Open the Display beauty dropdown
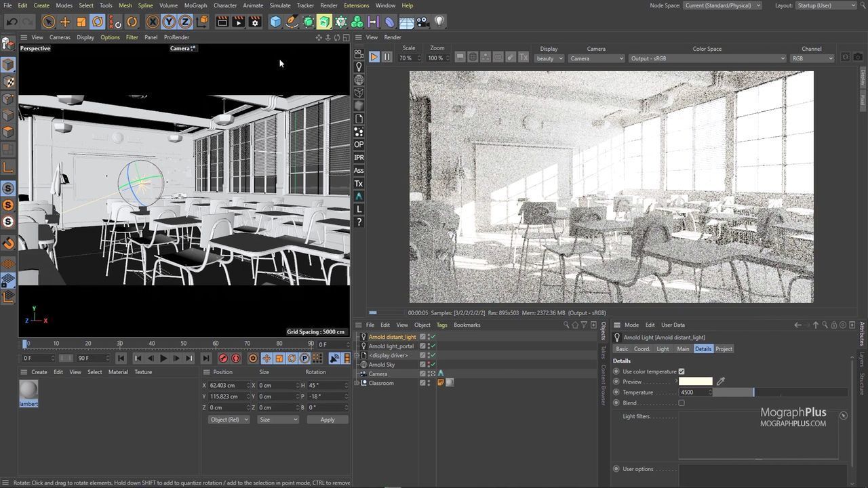The width and height of the screenshot is (868, 488). 549,58
